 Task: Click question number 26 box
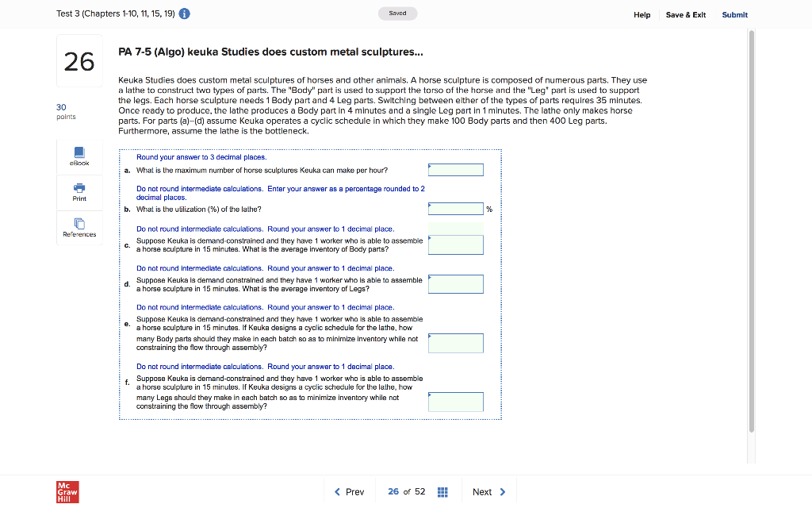click(x=79, y=61)
